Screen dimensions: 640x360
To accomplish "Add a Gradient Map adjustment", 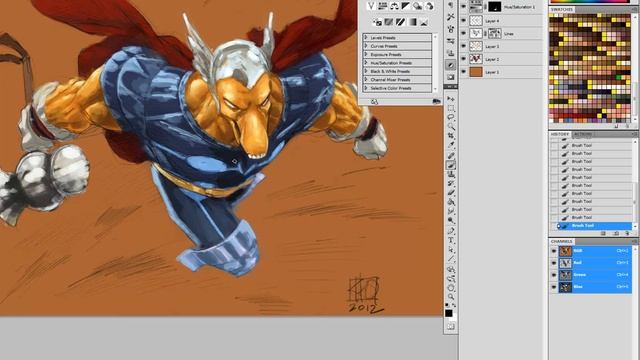I will coord(412,22).
